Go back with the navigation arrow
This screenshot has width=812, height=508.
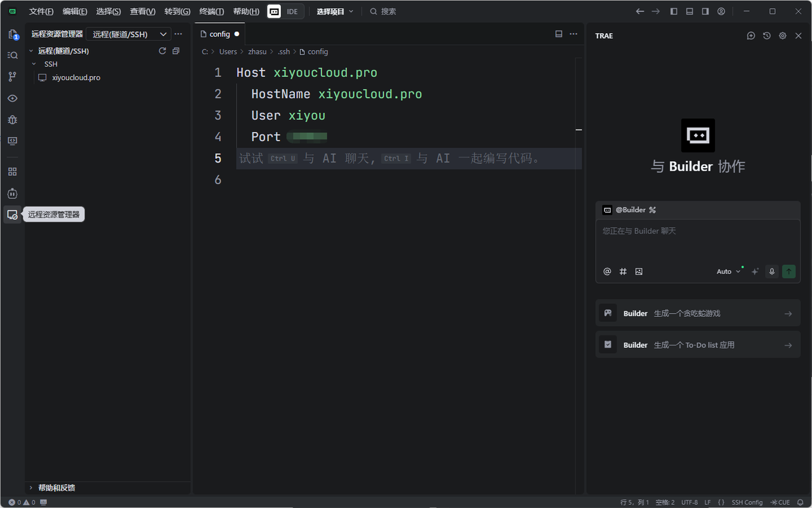(x=640, y=11)
